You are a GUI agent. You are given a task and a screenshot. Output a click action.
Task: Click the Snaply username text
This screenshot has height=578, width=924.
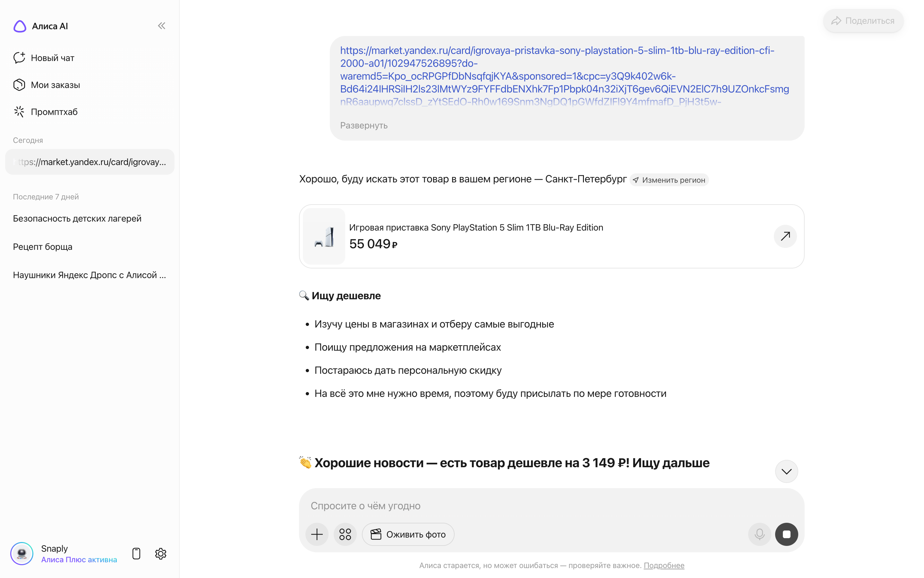point(54,548)
